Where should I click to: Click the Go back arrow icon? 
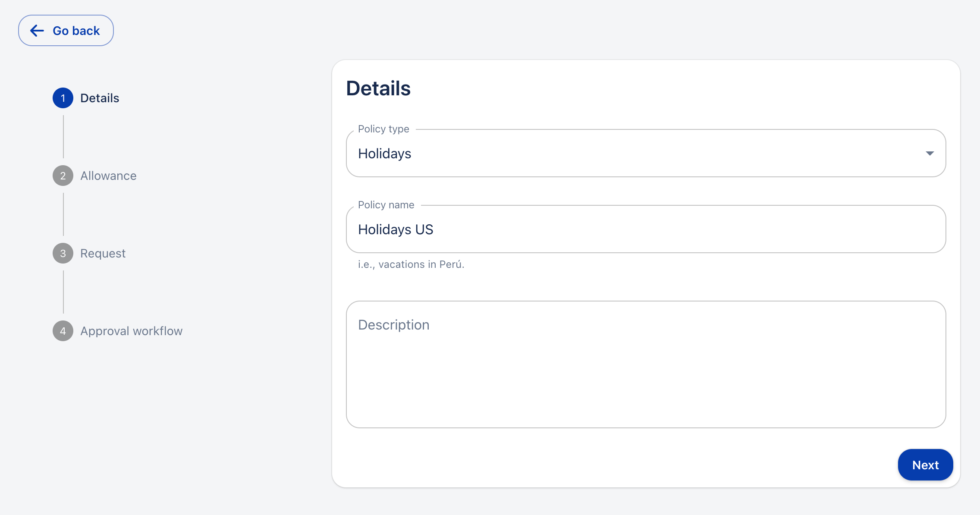tap(37, 31)
